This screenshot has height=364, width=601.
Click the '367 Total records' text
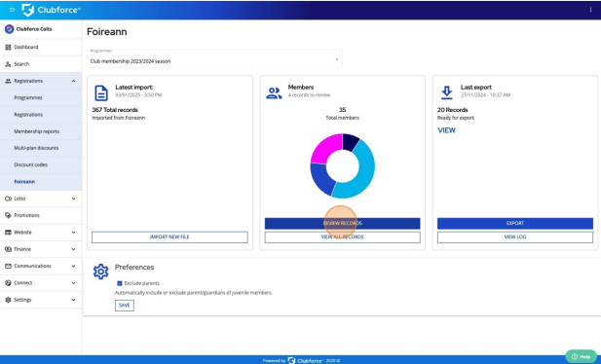[115, 110]
